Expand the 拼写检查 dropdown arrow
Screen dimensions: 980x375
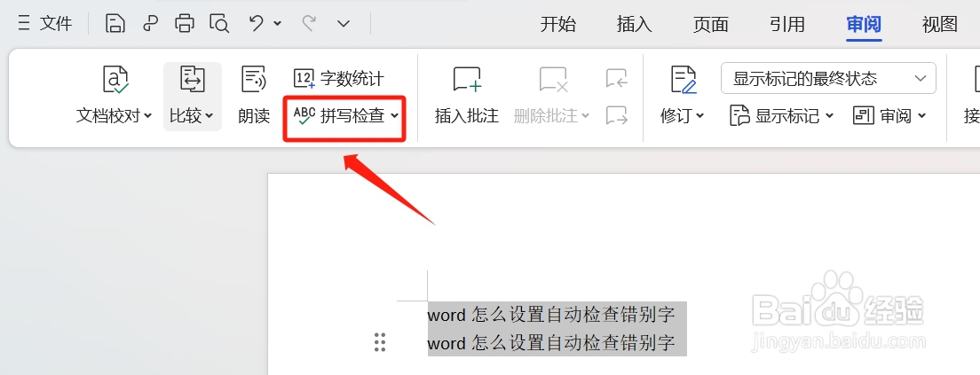pos(394,115)
